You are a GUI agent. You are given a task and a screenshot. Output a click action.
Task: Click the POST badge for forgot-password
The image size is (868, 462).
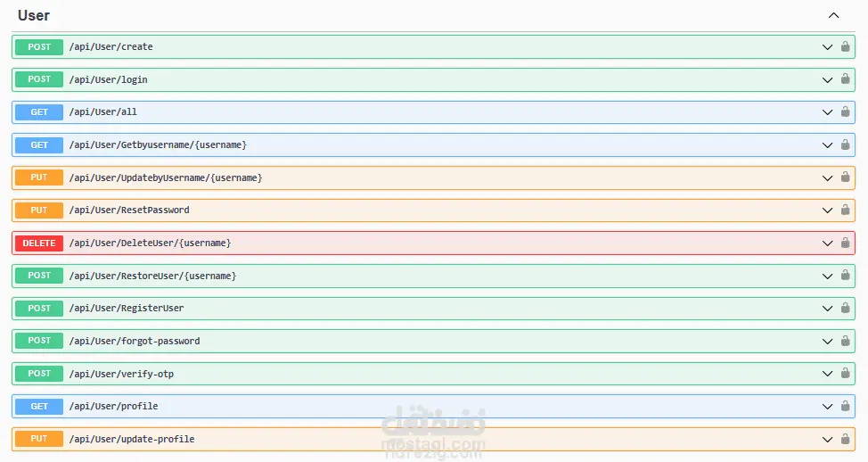point(38,341)
